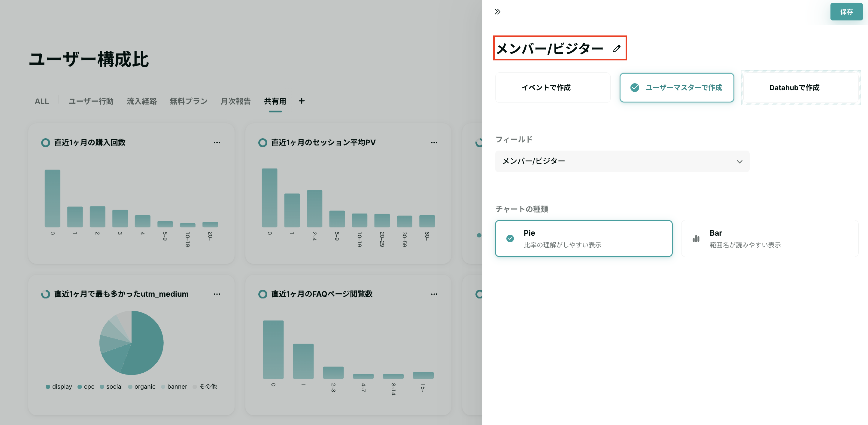Click the メンバー/ビジター title text to edit
Image resolution: width=868 pixels, height=425 pixels.
pyautogui.click(x=550, y=49)
